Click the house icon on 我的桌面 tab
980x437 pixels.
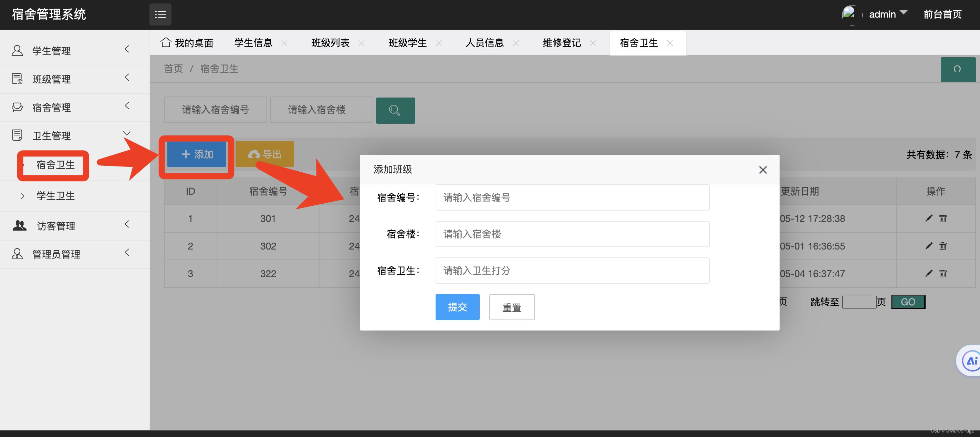click(166, 42)
